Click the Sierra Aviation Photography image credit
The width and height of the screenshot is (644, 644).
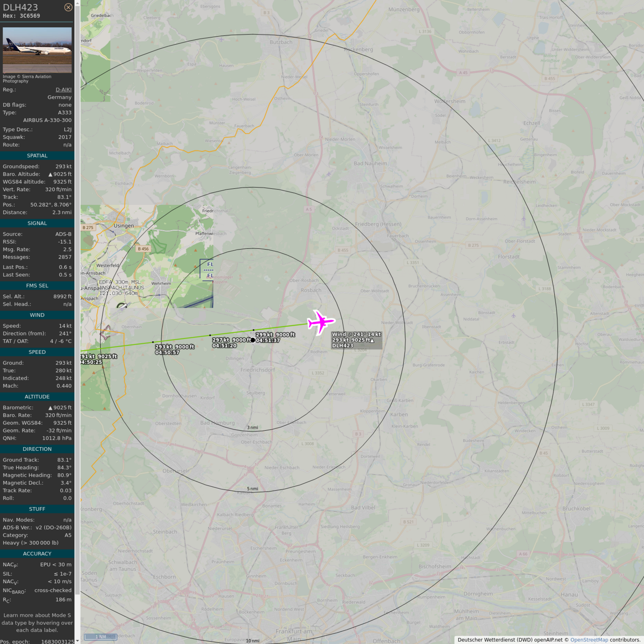tap(27, 79)
